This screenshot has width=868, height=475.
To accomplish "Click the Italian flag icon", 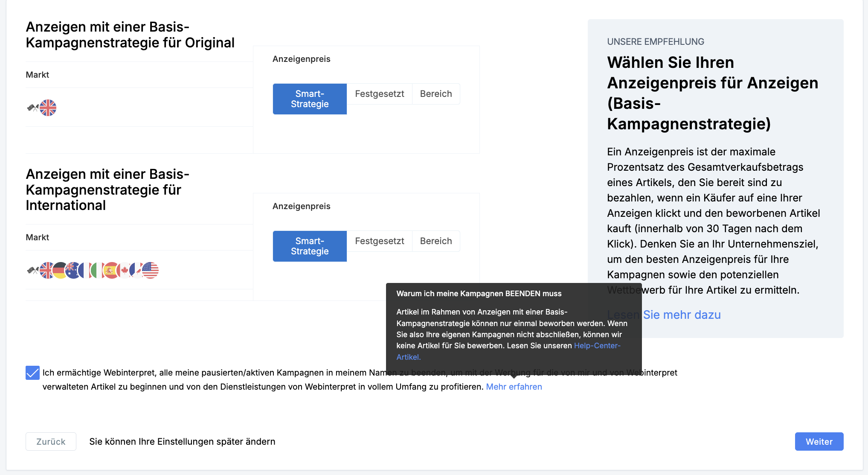I will click(98, 270).
